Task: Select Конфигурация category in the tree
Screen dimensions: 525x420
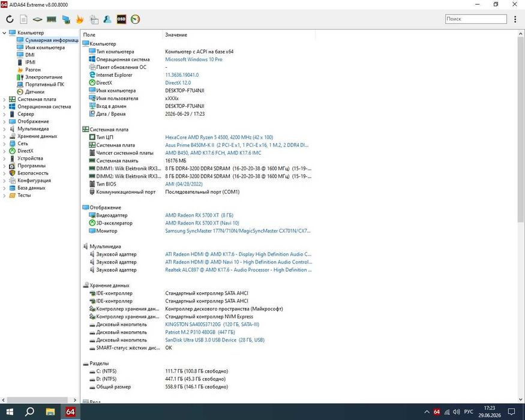Action: pos(34,181)
